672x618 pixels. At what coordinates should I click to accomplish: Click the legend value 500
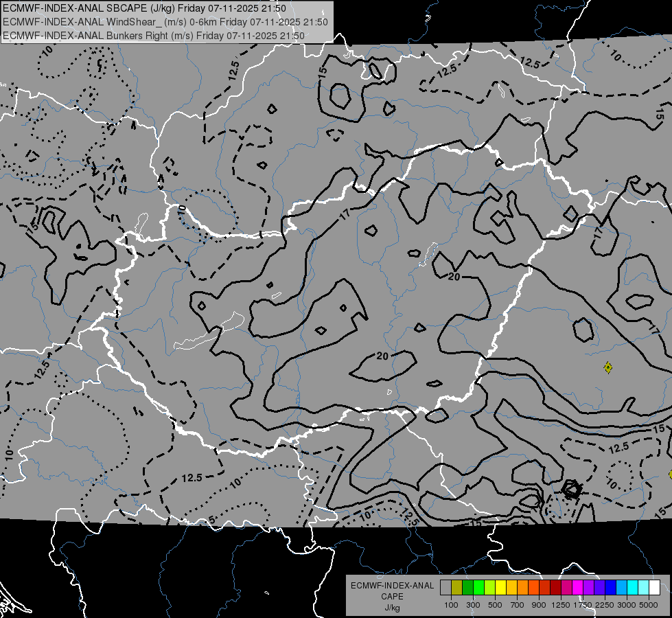495,605
